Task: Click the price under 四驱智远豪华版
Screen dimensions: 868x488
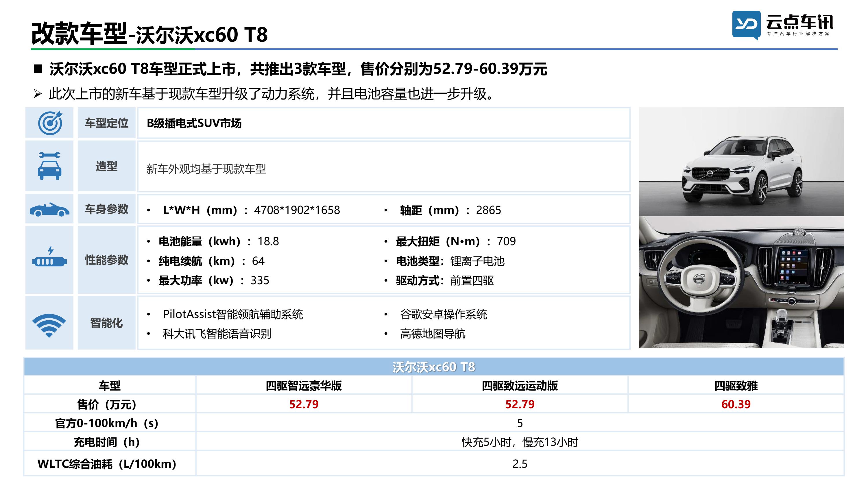Action: click(304, 404)
